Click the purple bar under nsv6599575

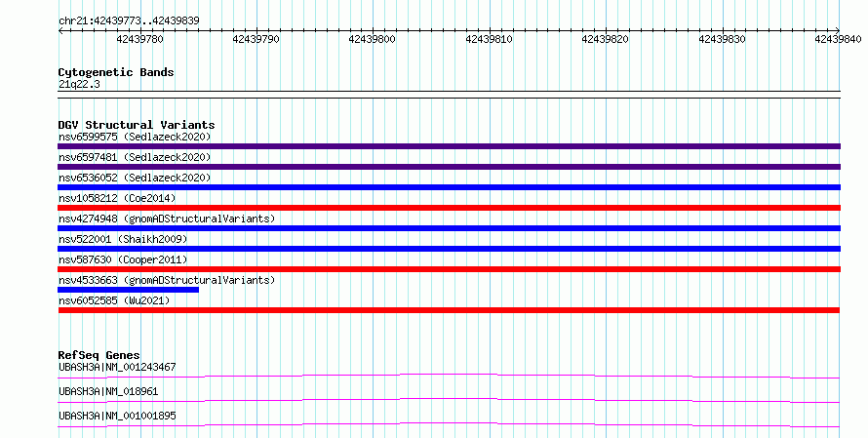tap(449, 146)
